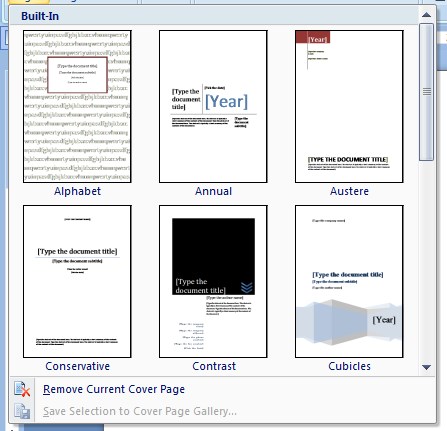
Task: Click the Remove Cover Page red X icon
Action: [x=22, y=389]
